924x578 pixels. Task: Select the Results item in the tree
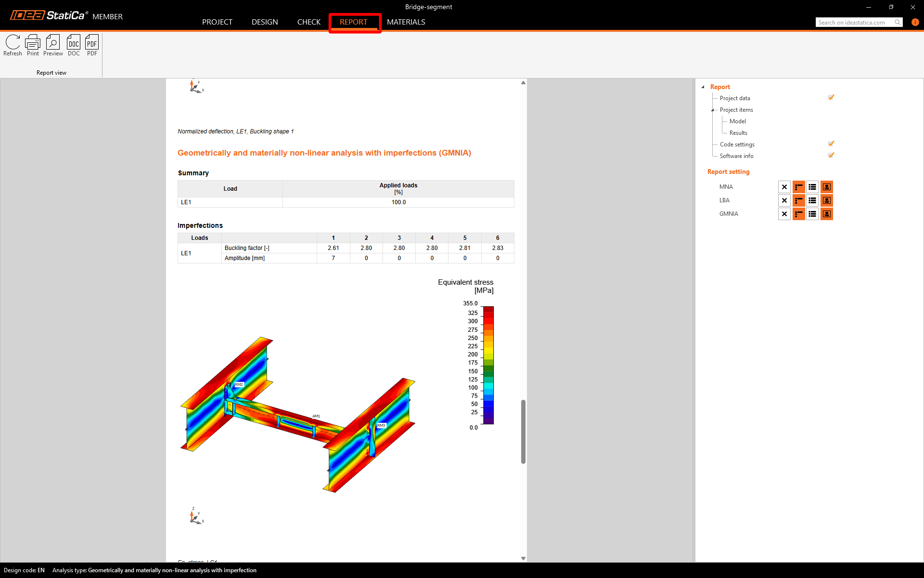tap(738, 133)
